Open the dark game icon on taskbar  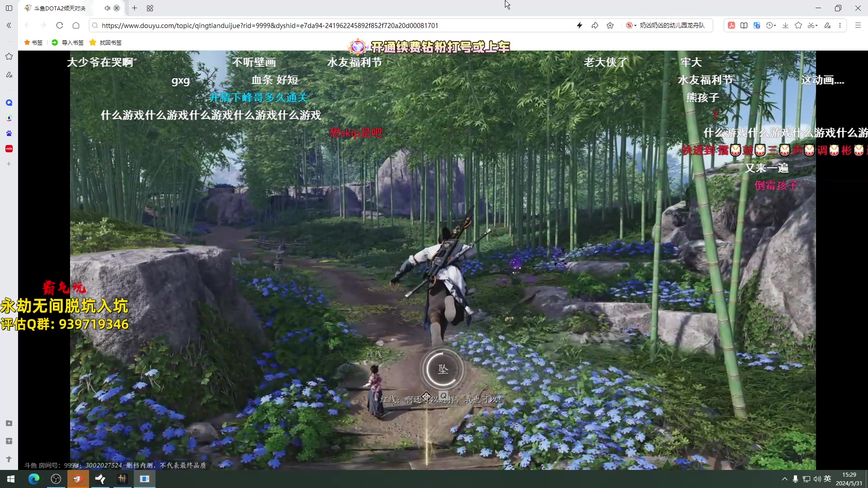tap(123, 479)
